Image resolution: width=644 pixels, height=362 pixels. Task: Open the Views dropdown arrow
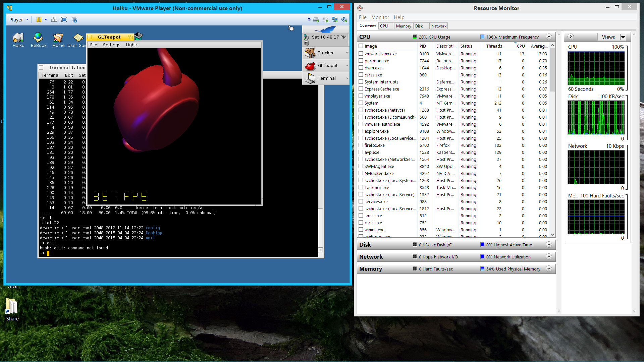(623, 37)
